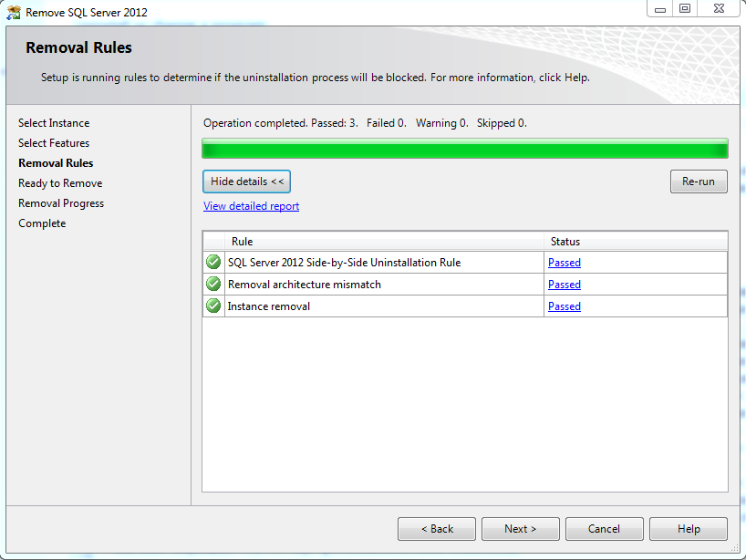This screenshot has width=746, height=560.
Task: Click the SQL Server icon in the title bar
Action: [x=13, y=10]
